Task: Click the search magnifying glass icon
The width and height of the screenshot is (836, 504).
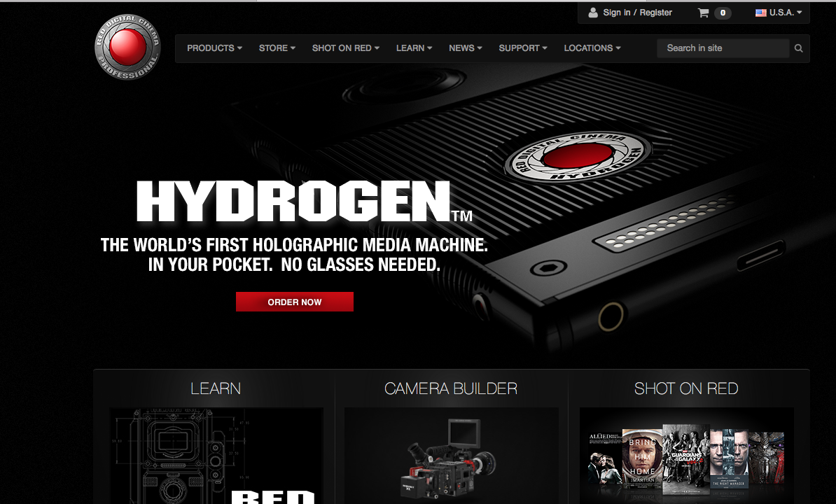Action: click(x=798, y=48)
